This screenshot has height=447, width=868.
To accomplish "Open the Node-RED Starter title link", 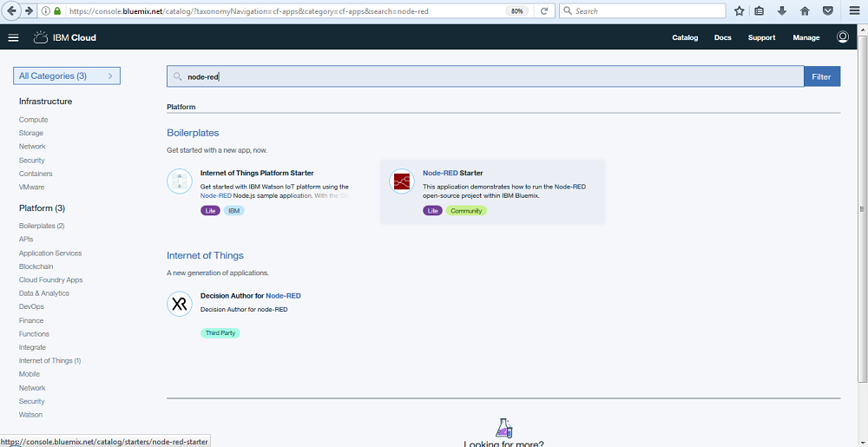I will [453, 173].
